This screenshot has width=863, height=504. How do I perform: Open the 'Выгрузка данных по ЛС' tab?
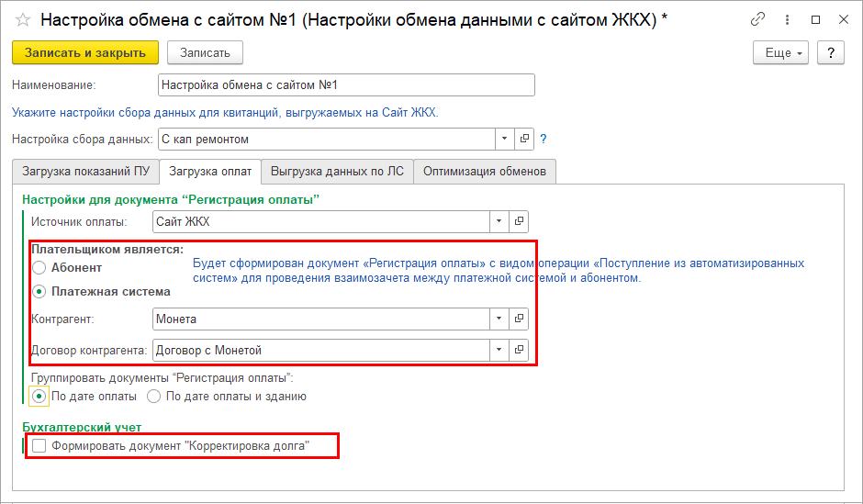337,171
